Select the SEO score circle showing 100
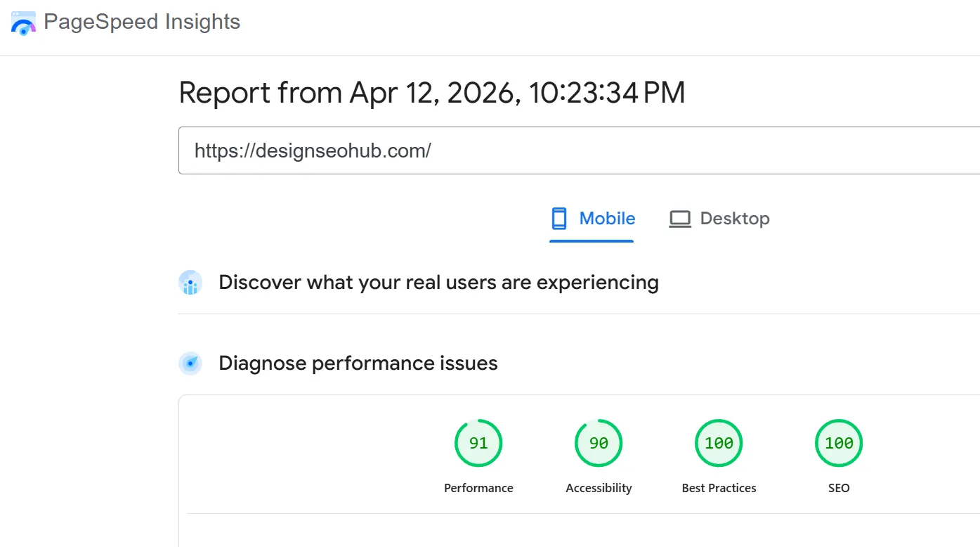Image resolution: width=980 pixels, height=547 pixels. coord(839,443)
